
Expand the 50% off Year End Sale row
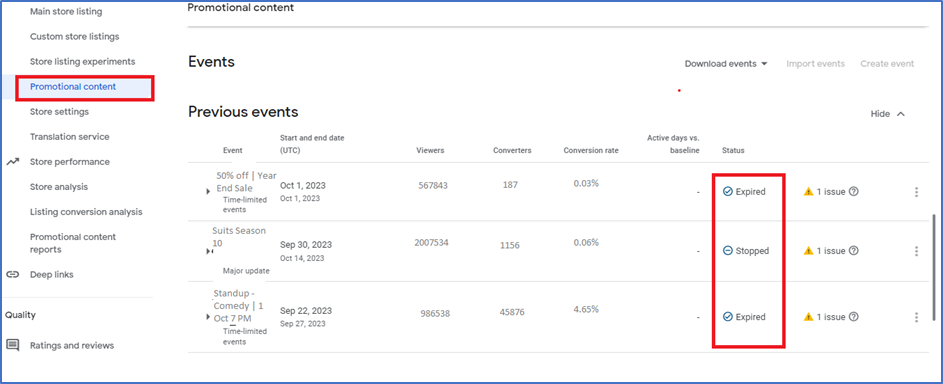(208, 192)
